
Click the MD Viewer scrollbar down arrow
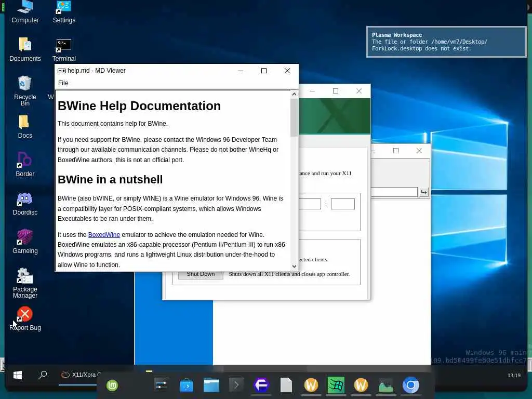[x=294, y=267]
